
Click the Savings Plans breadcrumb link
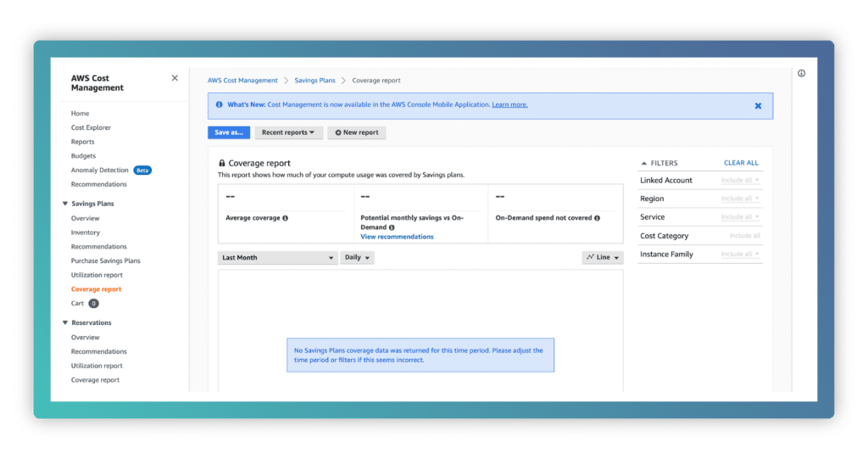(314, 81)
